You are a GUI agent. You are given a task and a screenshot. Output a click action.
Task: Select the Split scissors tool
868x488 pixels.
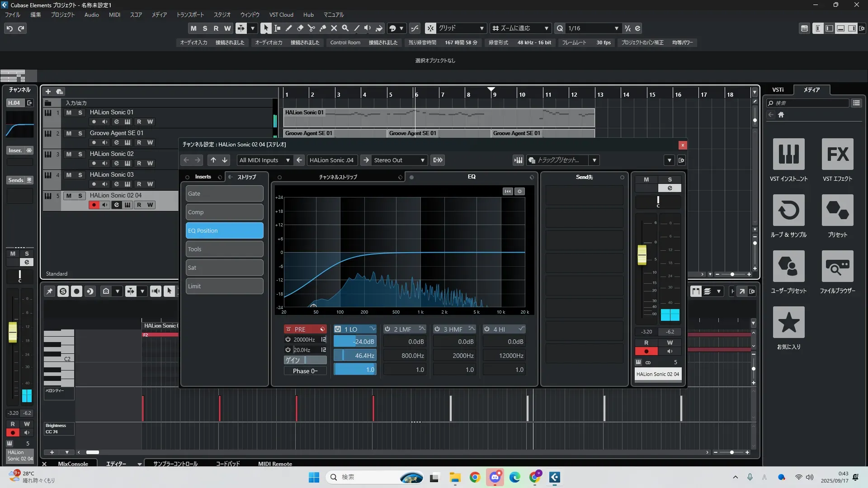311,28
